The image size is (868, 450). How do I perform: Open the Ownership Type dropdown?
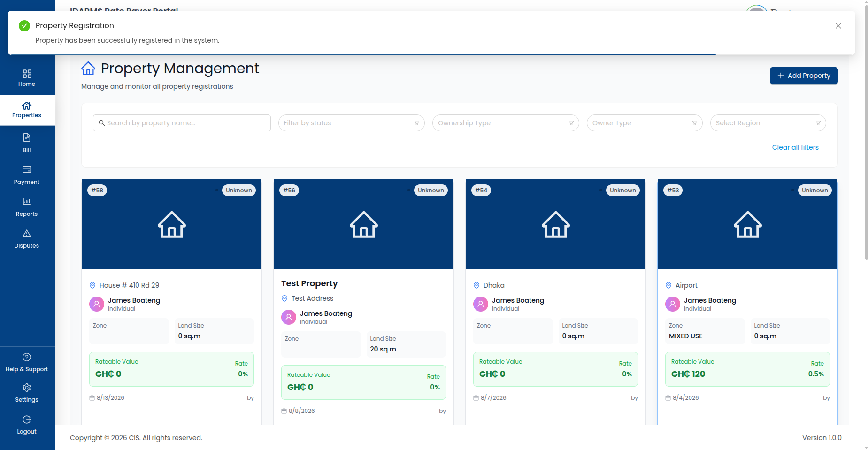pos(506,123)
